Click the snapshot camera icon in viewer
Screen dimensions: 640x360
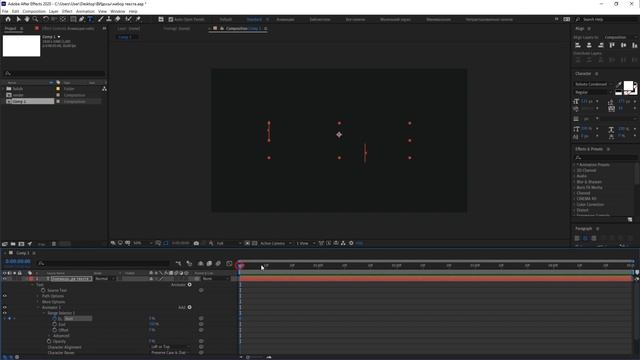tap(196, 243)
